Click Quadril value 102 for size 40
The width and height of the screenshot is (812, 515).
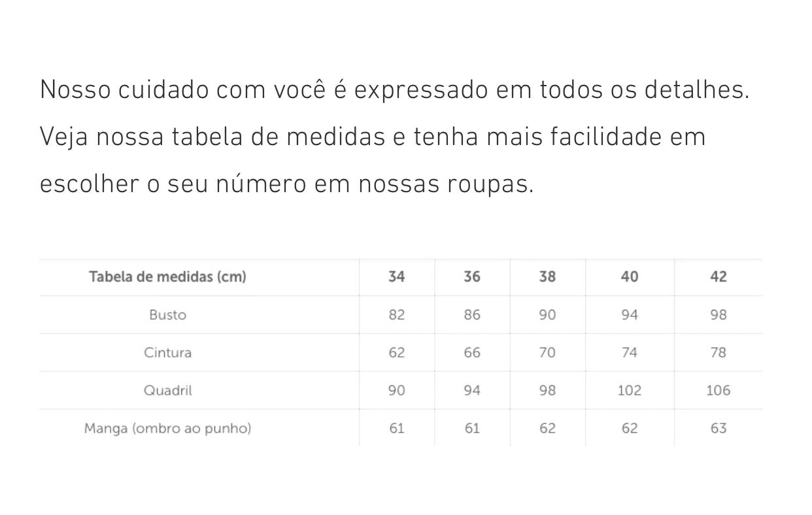[x=629, y=390]
